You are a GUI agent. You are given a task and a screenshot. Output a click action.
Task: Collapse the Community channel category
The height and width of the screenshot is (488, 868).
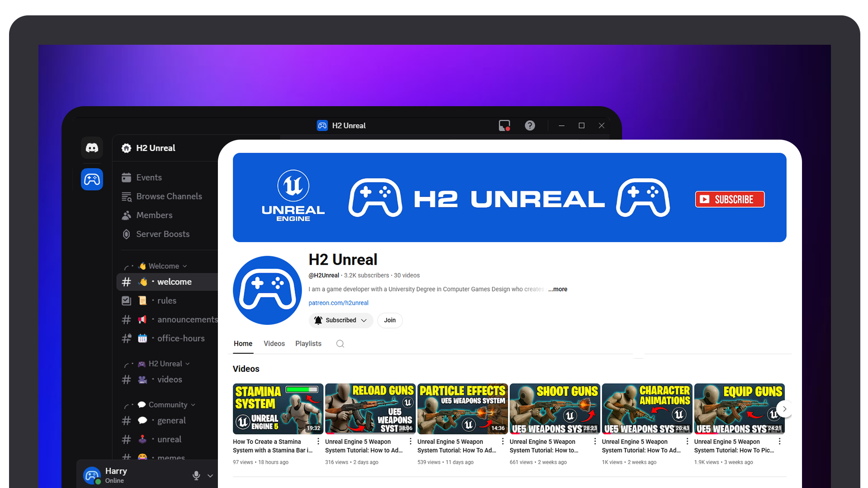[x=168, y=405]
